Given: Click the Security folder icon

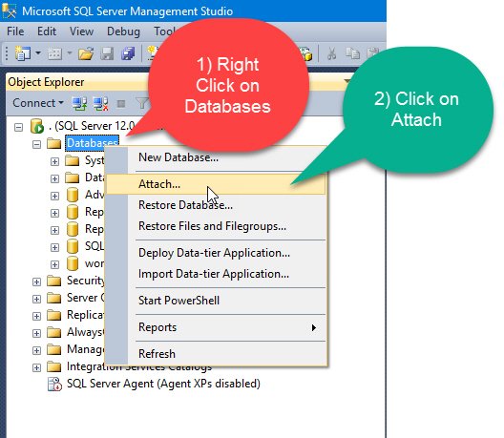Looking at the screenshot, I should 54,282.
